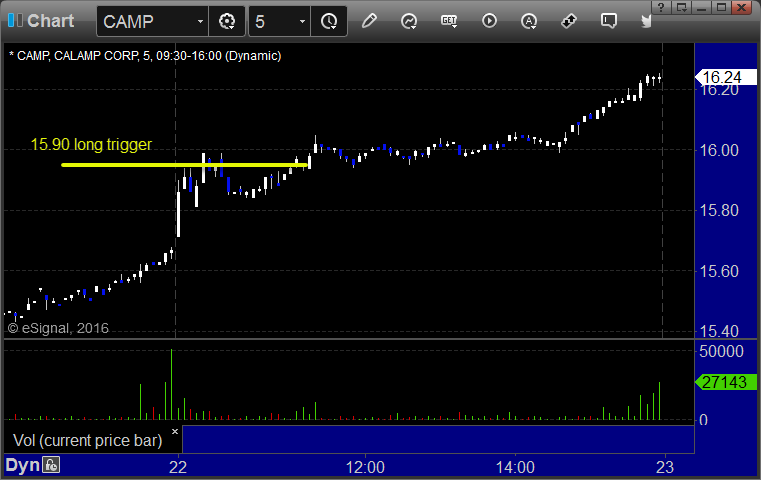Screen dimensions: 761x480
Task: Click the lock icon next to Dyn
Action: click(x=51, y=465)
